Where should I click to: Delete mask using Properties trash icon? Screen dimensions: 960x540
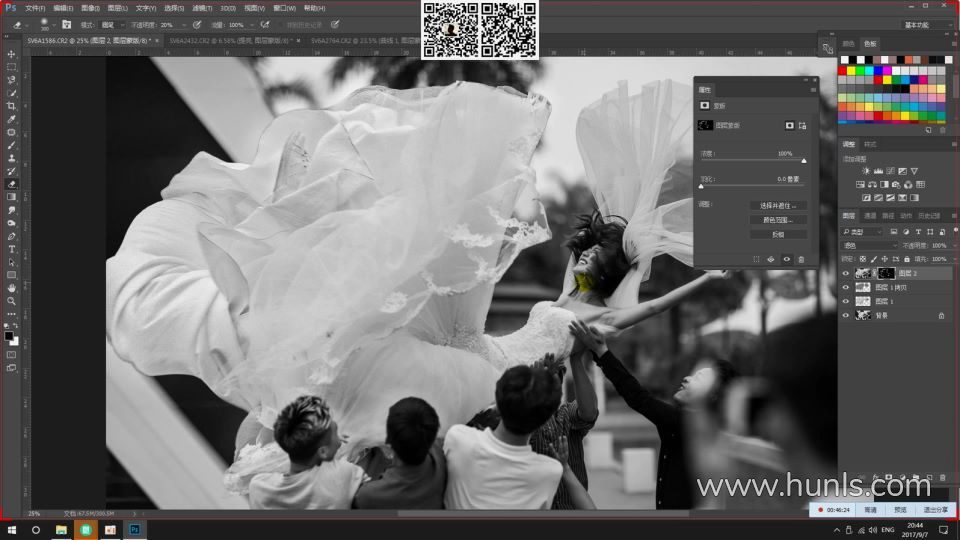(x=801, y=260)
